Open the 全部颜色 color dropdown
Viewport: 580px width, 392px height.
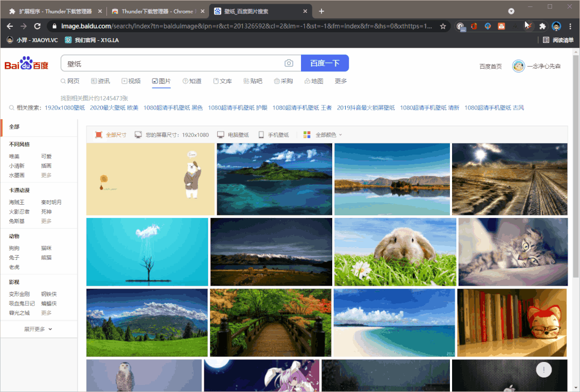(323, 135)
